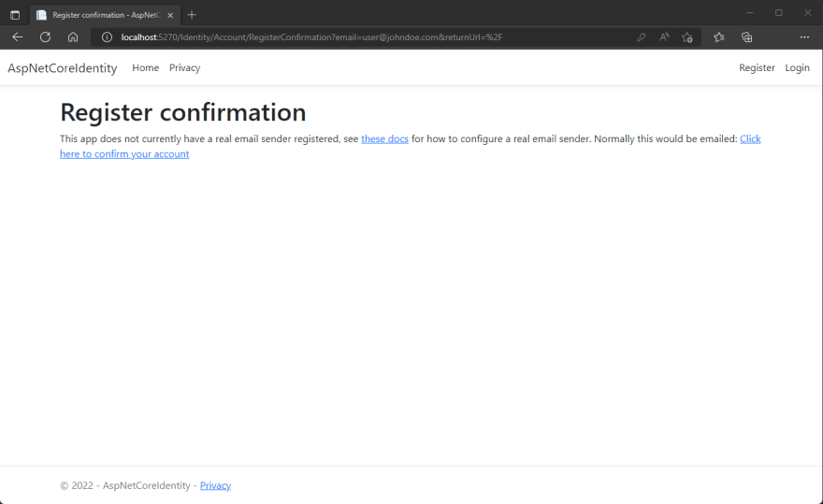Open the footer Privacy link
823x504 pixels.
click(215, 485)
